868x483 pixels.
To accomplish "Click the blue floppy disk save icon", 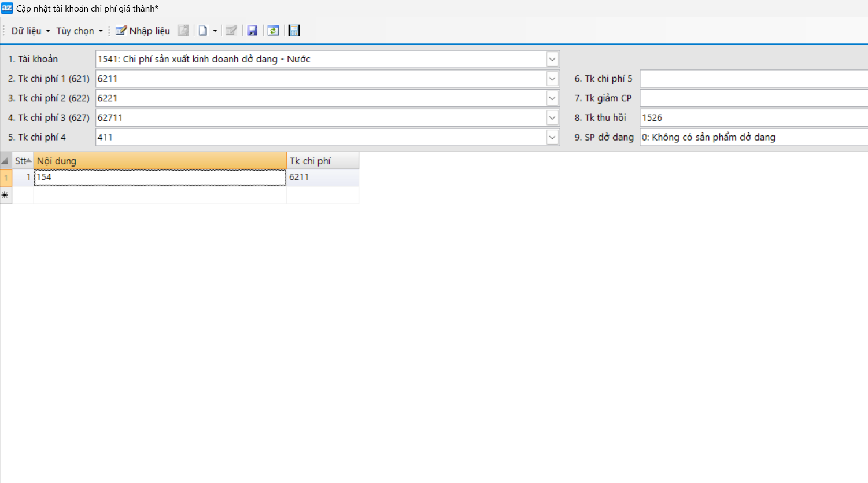I will click(252, 31).
